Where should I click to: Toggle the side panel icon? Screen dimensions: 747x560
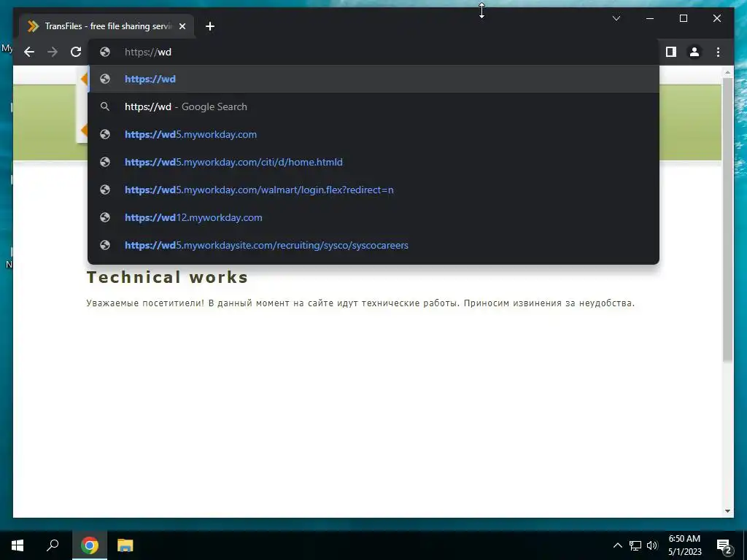[x=671, y=52]
